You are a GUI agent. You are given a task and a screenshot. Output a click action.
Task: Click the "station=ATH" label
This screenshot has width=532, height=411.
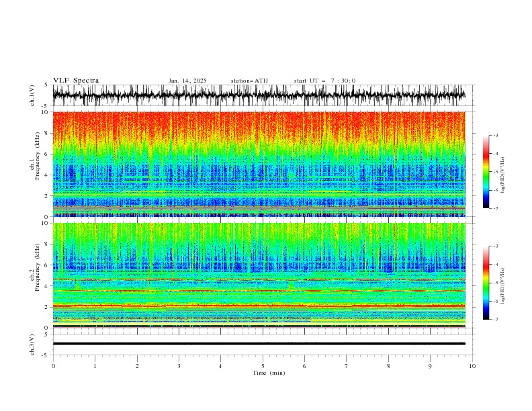[249, 81]
